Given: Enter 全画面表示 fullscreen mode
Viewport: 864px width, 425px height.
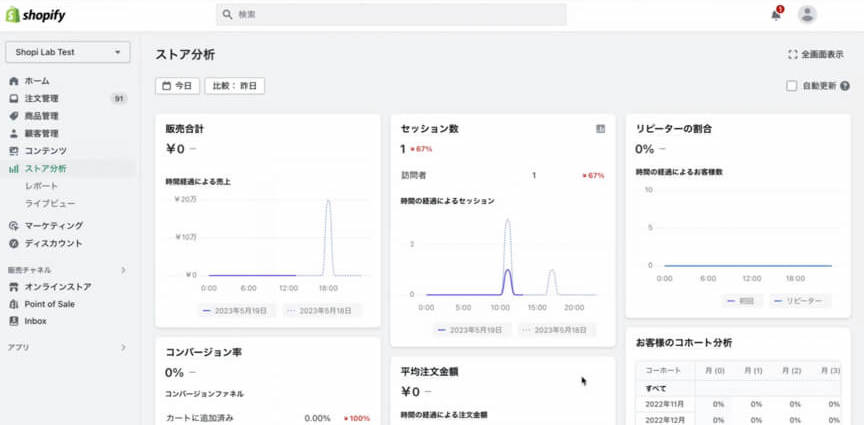Looking at the screenshot, I should tap(816, 55).
